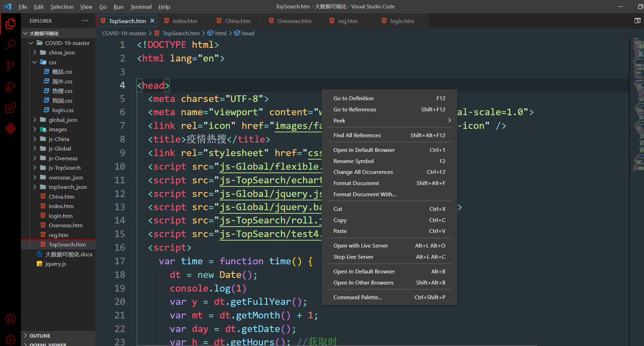Open the Accounts menu icon
The height and width of the screenshot is (346, 644).
(x=10, y=319)
